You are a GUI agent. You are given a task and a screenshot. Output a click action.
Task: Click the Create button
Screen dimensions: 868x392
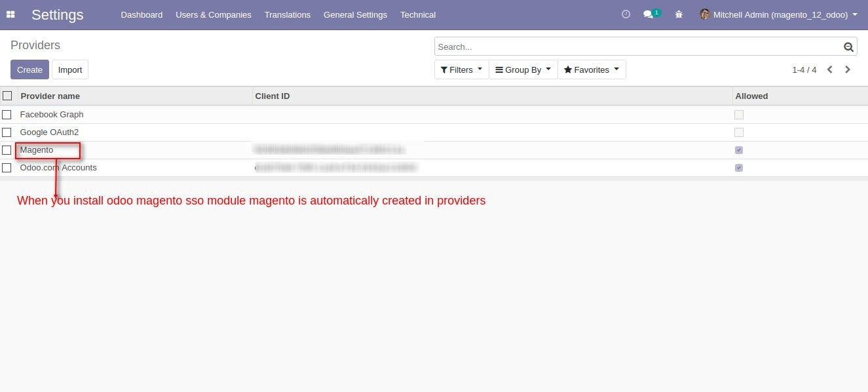29,69
